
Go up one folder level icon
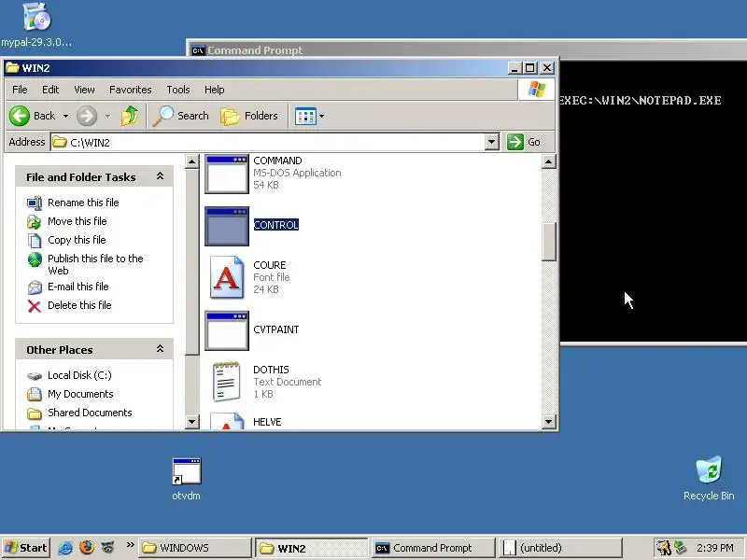(x=129, y=116)
